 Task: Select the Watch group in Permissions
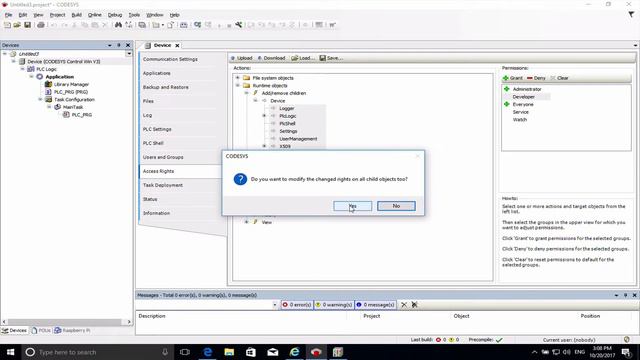click(x=520, y=120)
